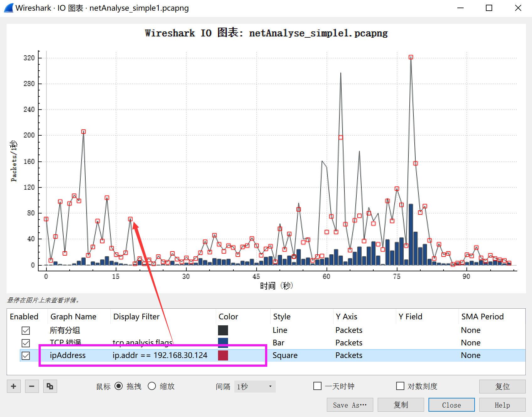Click the Enabled column header
The width and height of the screenshot is (532, 417).
(x=24, y=317)
